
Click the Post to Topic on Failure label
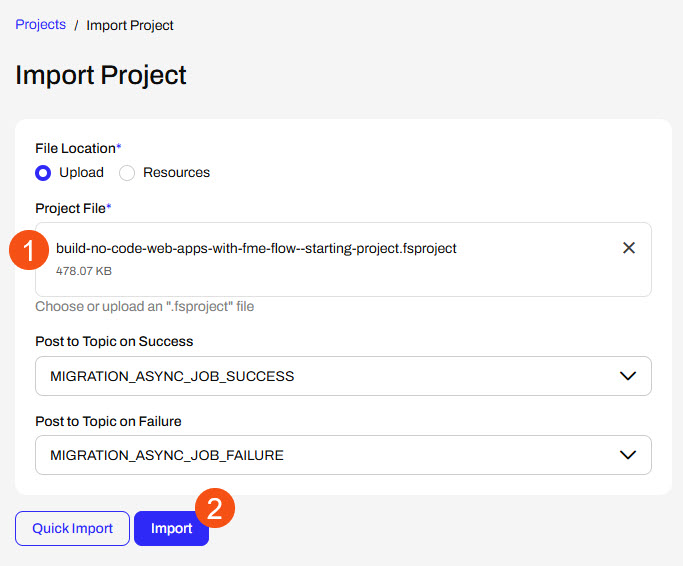click(x=108, y=421)
